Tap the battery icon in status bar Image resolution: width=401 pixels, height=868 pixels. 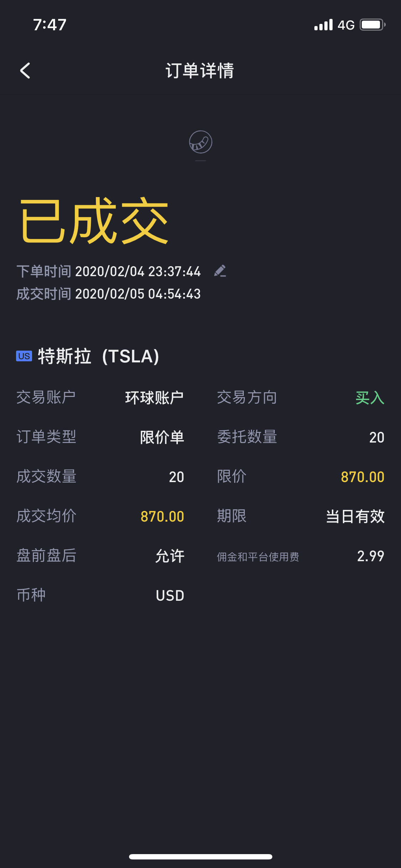click(372, 25)
